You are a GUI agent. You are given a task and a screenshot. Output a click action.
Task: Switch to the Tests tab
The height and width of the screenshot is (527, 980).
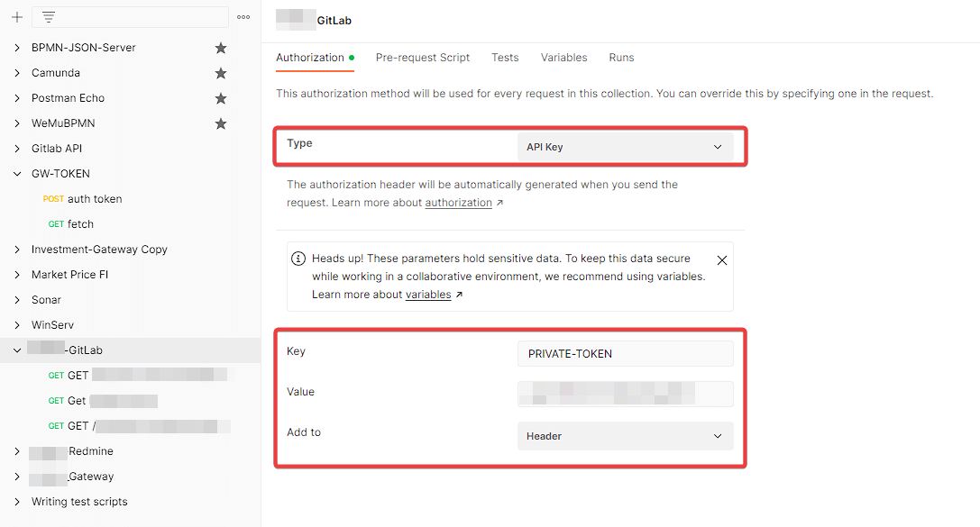pos(505,57)
